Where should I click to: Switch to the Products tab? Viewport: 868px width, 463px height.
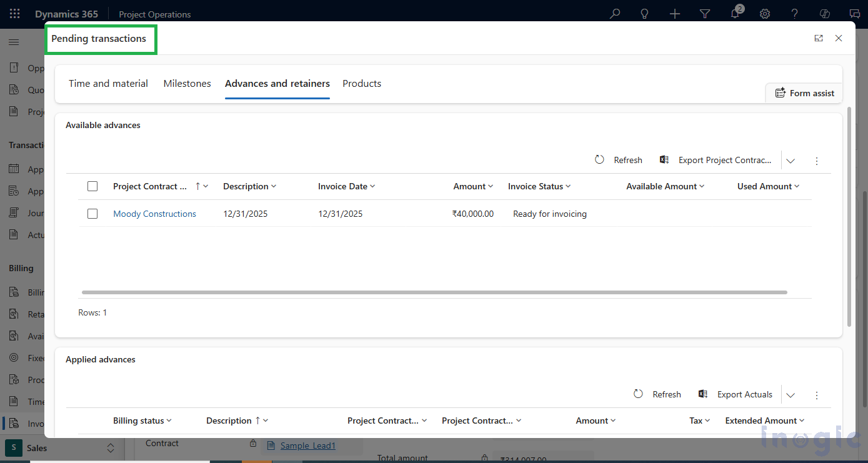pyautogui.click(x=362, y=83)
